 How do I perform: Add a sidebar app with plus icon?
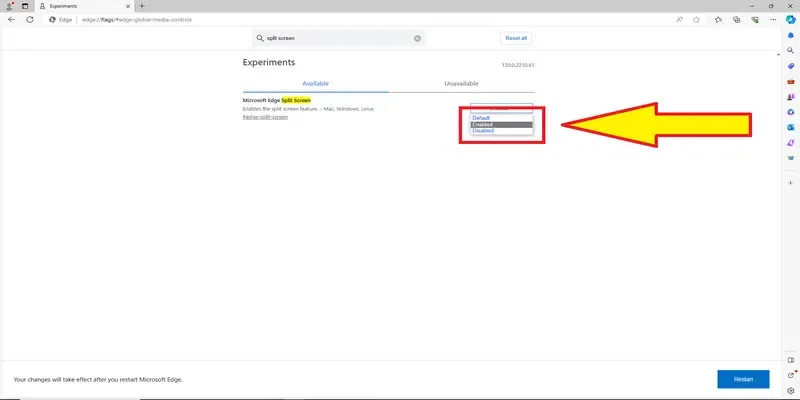791,183
